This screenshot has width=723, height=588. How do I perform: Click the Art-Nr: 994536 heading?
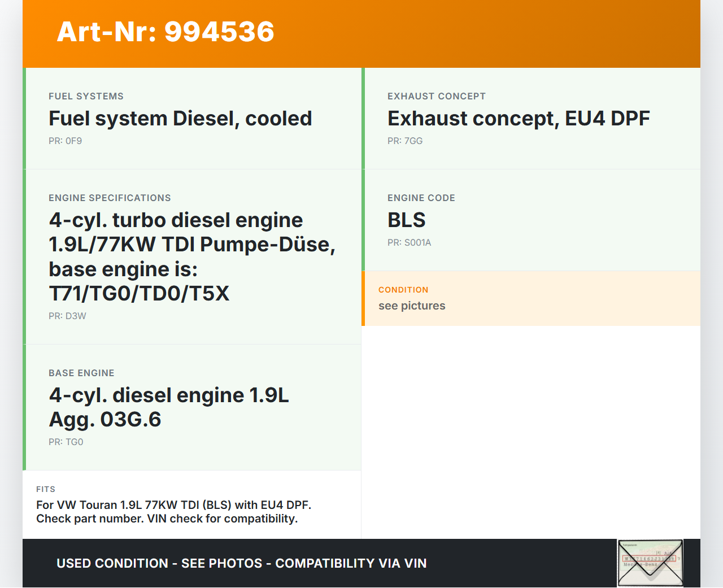(165, 32)
